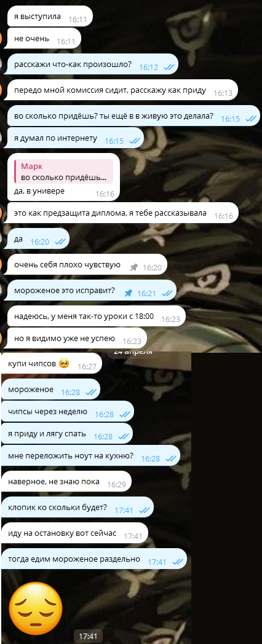Click the message 'чипсы через неделю'
The width and height of the screenshot is (262, 644).
[x=68, y=412]
